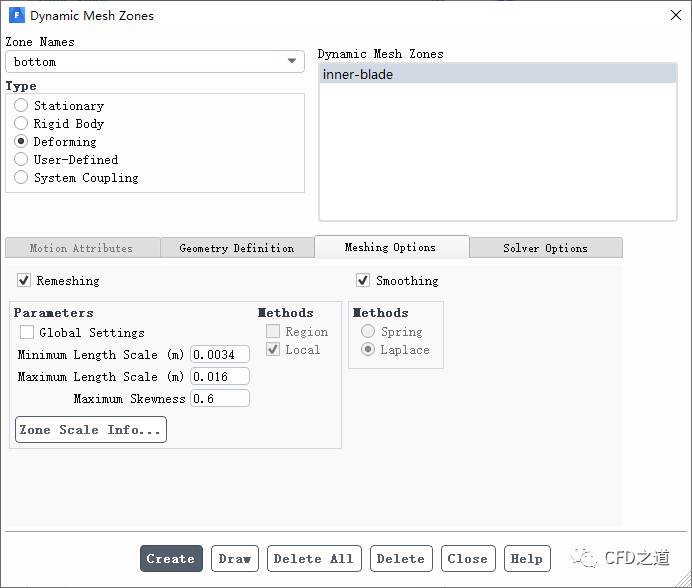The width and height of the screenshot is (692, 588).
Task: Click the Draw button
Action: pyautogui.click(x=235, y=558)
